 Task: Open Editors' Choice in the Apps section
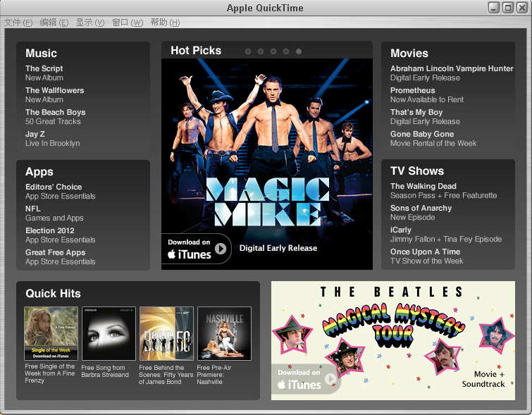54,187
